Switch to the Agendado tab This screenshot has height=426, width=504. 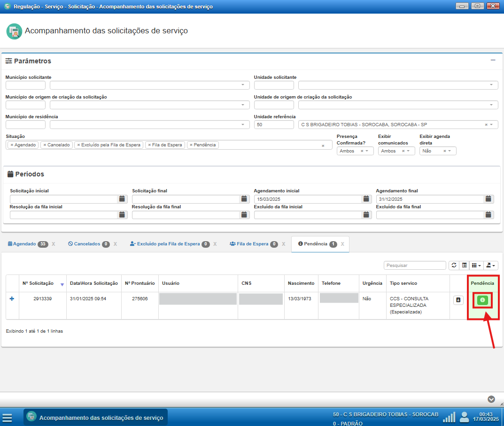click(x=24, y=244)
